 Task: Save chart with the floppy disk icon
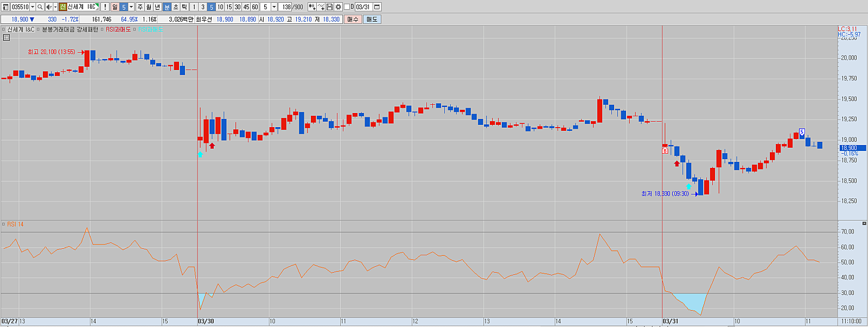click(330, 7)
